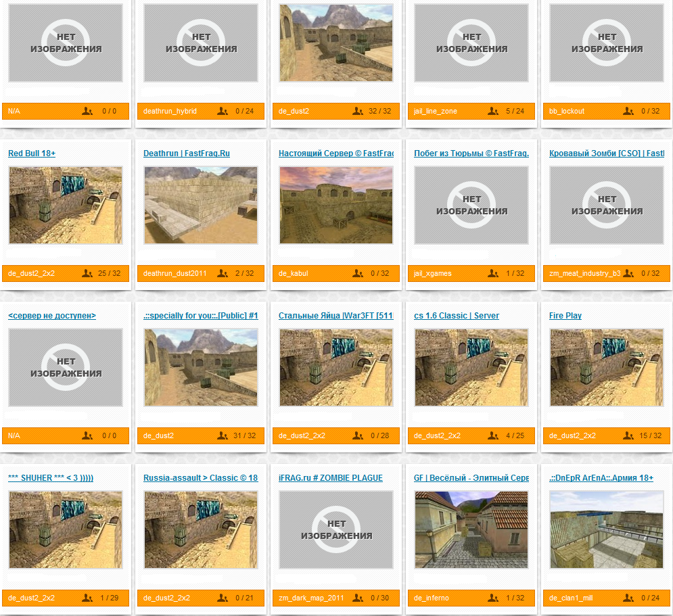Open Deathrun | FastFrag.Ru server link

(186, 153)
